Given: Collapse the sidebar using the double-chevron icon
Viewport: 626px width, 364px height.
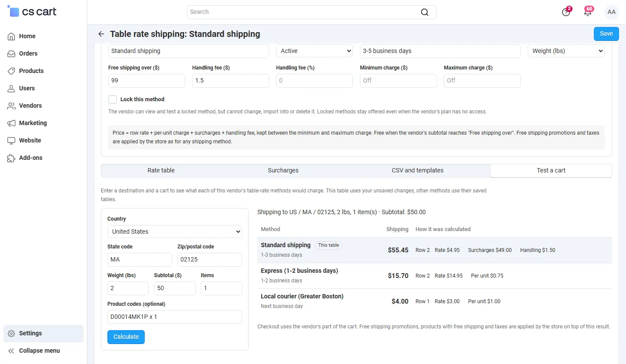Looking at the screenshot, I should 12,351.
